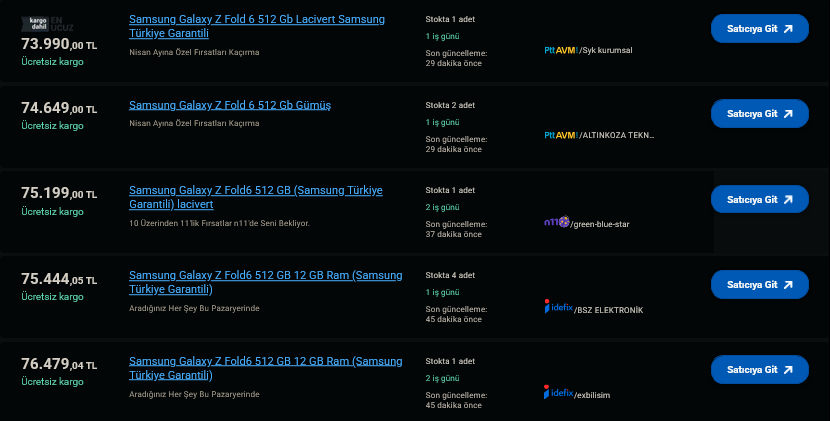Click the 75.199,00 TL price

coord(58,195)
